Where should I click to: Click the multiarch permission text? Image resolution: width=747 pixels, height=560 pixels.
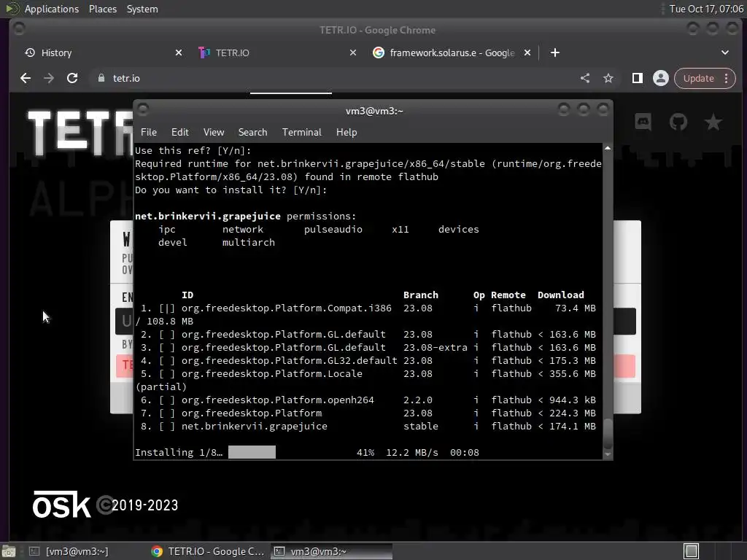pos(248,242)
